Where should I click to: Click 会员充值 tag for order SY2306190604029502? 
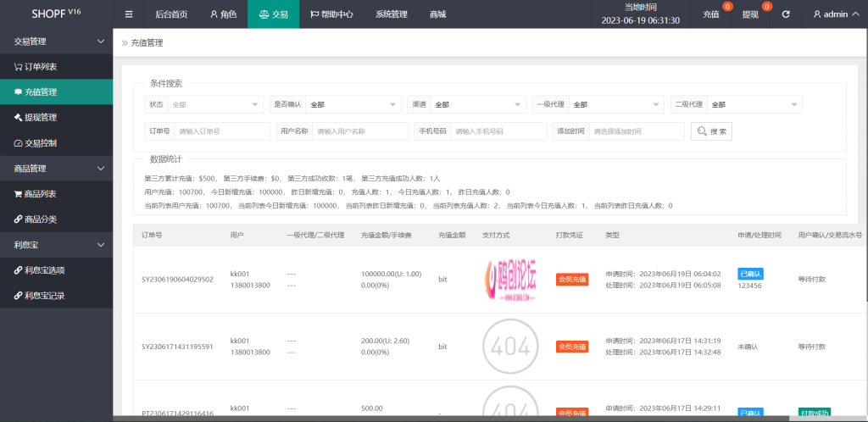[x=572, y=280]
